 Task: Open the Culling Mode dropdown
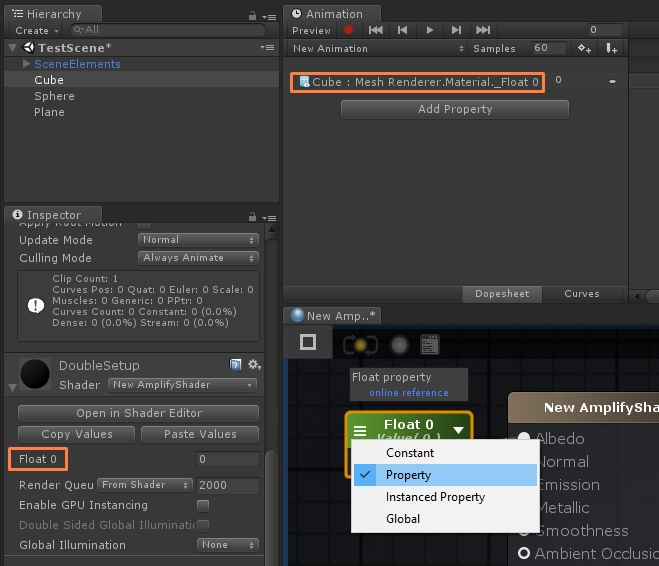coord(198,258)
